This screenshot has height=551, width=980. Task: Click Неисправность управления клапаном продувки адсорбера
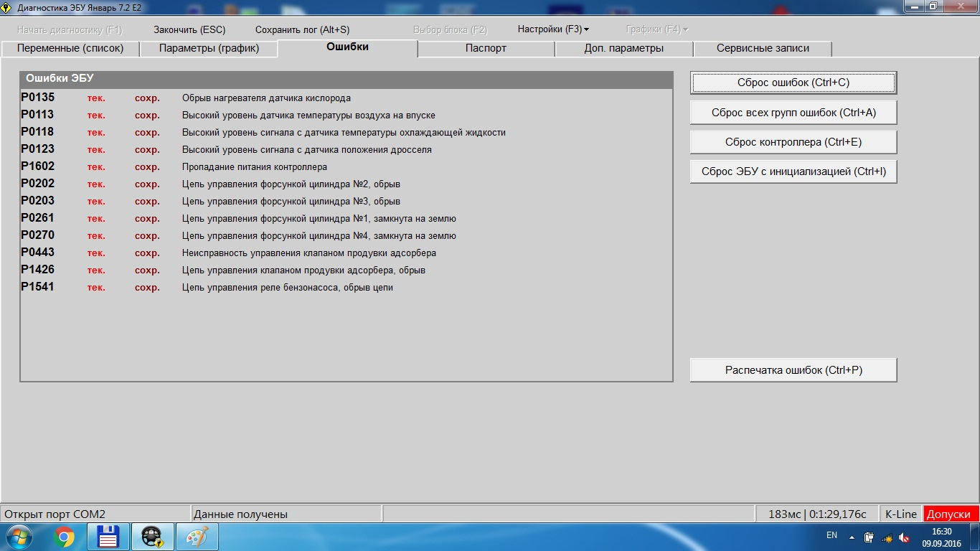coord(309,253)
